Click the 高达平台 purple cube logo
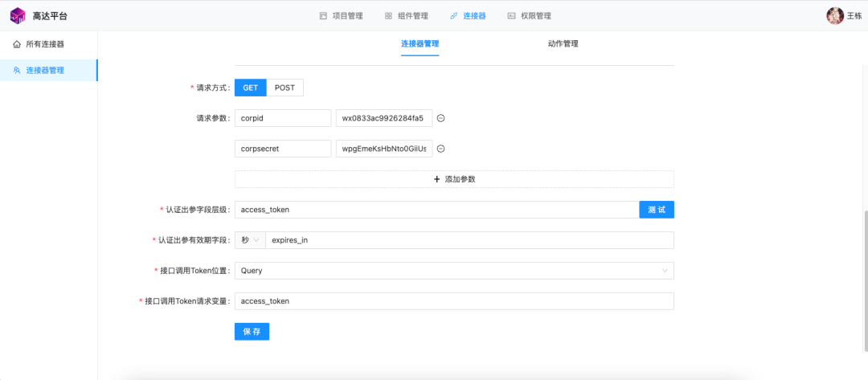This screenshot has height=380, width=868. click(x=18, y=15)
